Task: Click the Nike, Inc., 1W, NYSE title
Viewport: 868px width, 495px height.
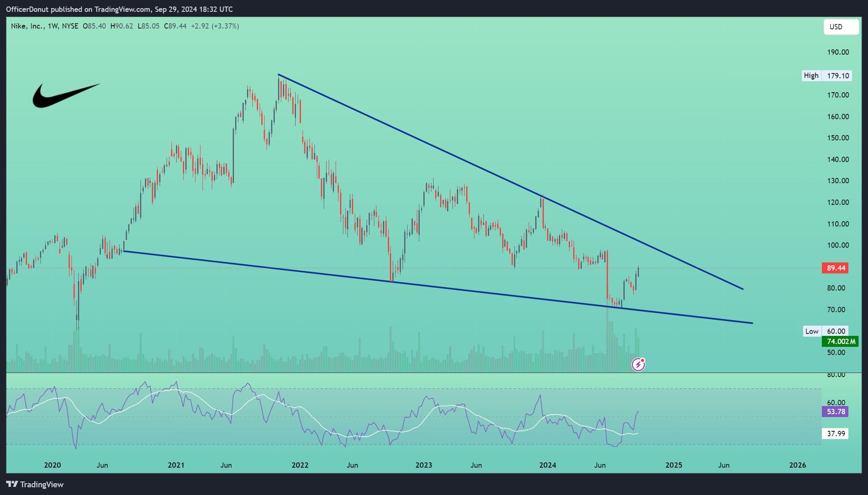Action: coord(45,26)
